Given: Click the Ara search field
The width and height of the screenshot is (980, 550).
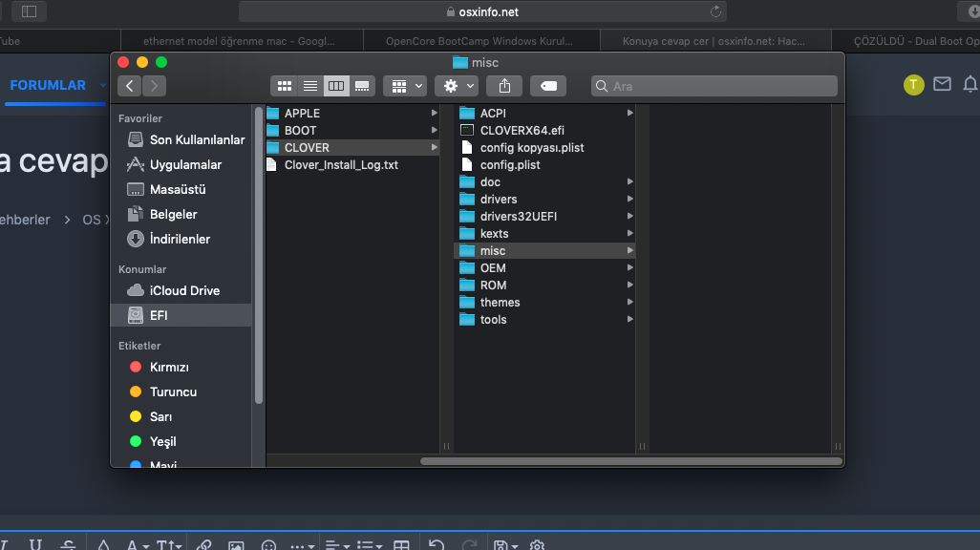Looking at the screenshot, I should [714, 86].
